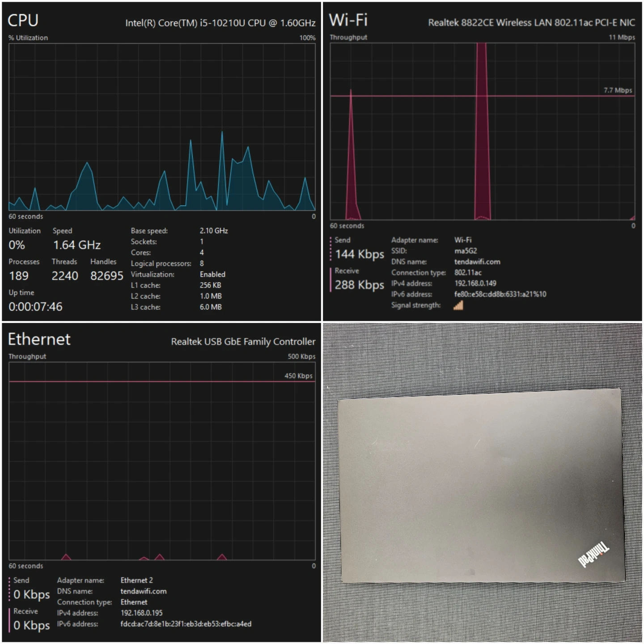
Task: Click the Realtek USB GbE Family Controller title
Action: pyautogui.click(x=243, y=342)
